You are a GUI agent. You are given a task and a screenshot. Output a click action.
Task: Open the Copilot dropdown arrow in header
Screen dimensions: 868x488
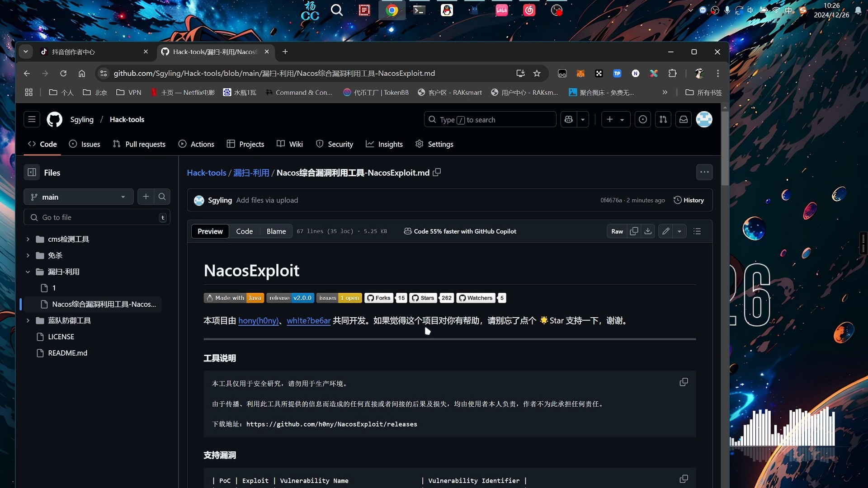[x=583, y=119]
